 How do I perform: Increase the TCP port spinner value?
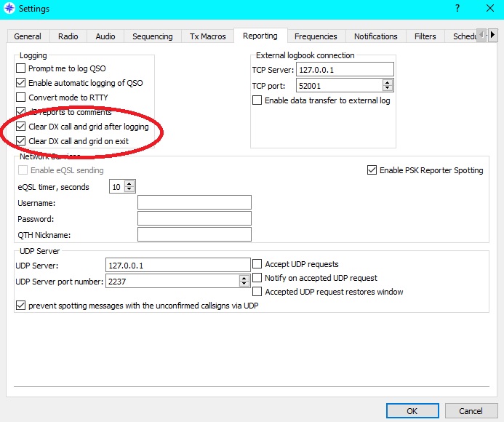(x=387, y=82)
